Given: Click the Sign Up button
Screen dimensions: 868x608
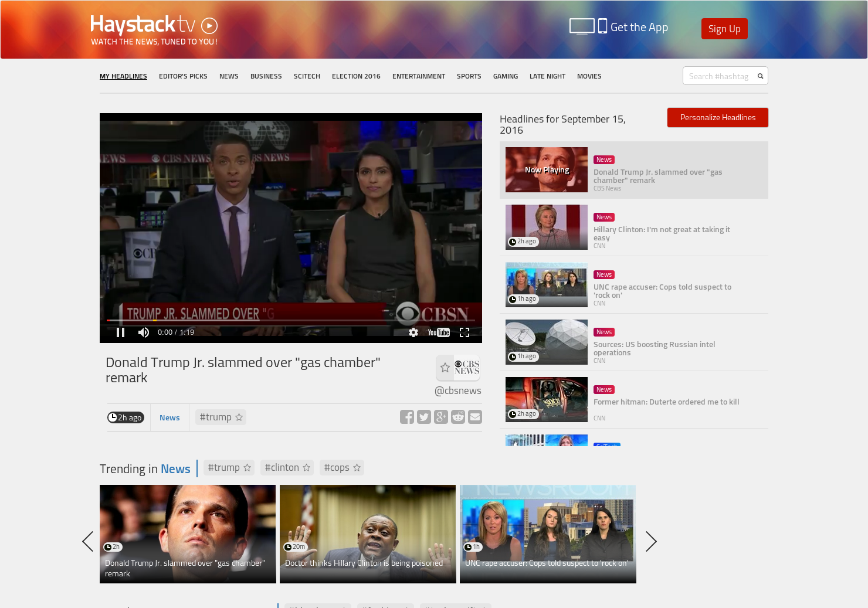Looking at the screenshot, I should (x=724, y=28).
